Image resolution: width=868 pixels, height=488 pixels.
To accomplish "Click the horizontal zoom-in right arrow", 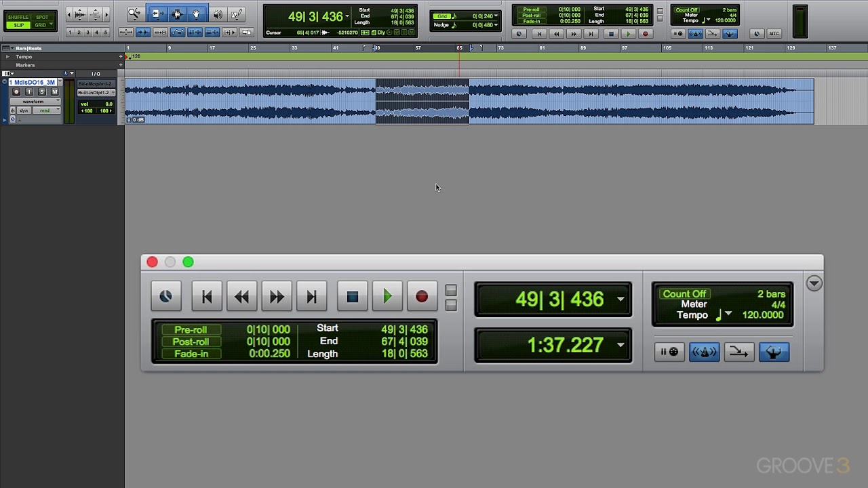I will 106,14.
